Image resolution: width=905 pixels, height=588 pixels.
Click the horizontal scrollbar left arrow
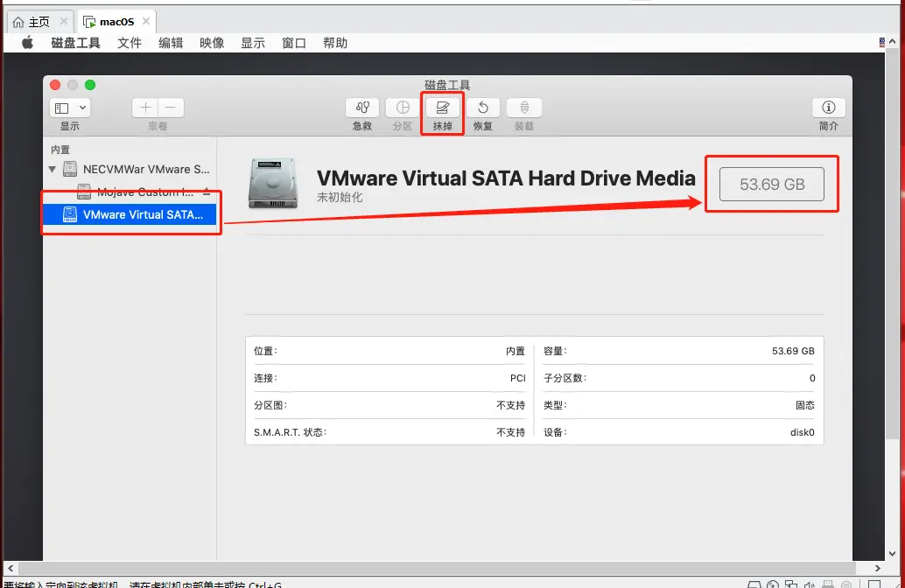(x=11, y=568)
